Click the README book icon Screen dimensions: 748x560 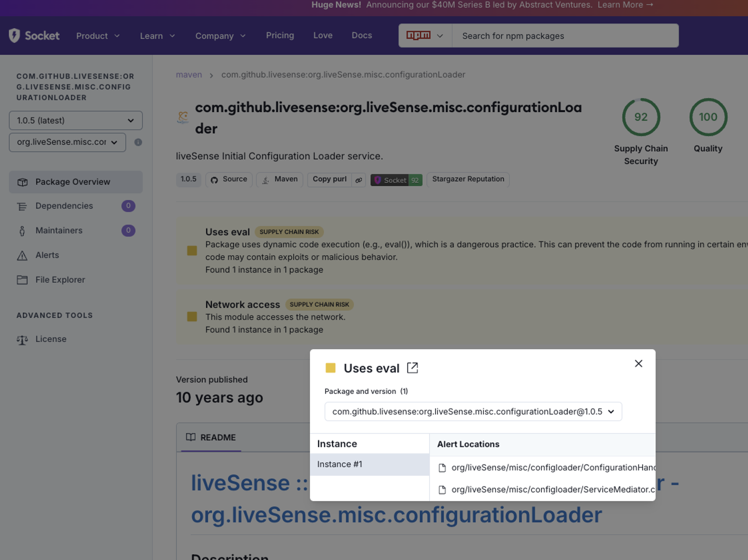coord(191,438)
